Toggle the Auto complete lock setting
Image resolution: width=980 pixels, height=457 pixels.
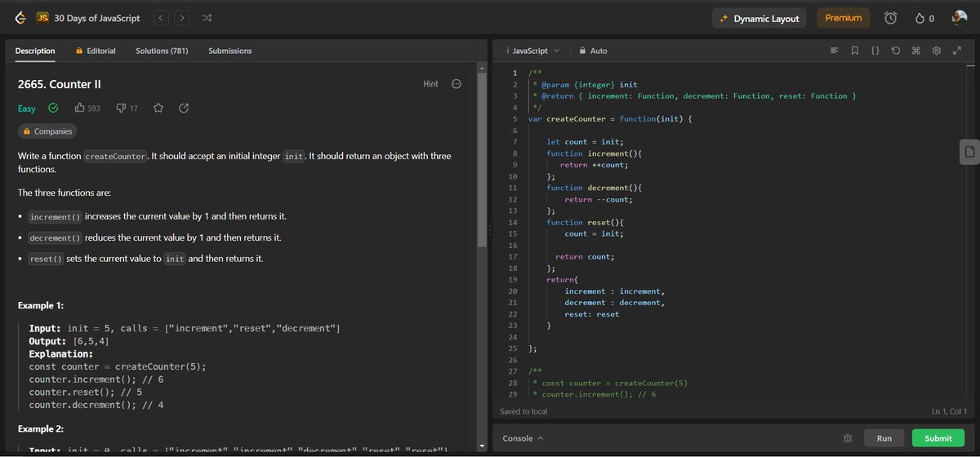click(x=593, y=51)
